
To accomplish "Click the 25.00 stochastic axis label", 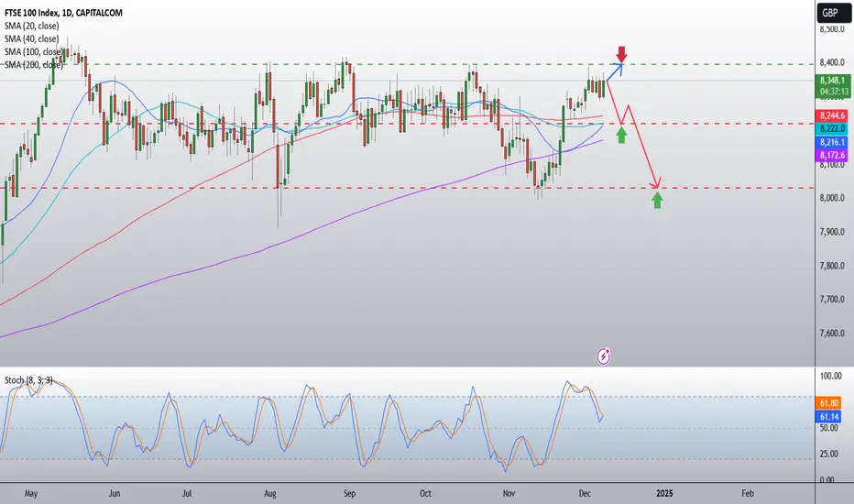I will (x=829, y=454).
